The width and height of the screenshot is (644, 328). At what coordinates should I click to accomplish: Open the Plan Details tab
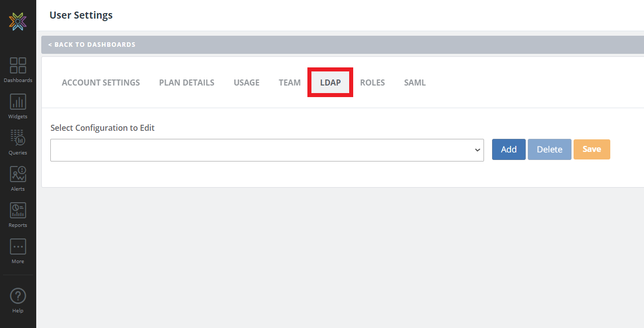point(187,83)
